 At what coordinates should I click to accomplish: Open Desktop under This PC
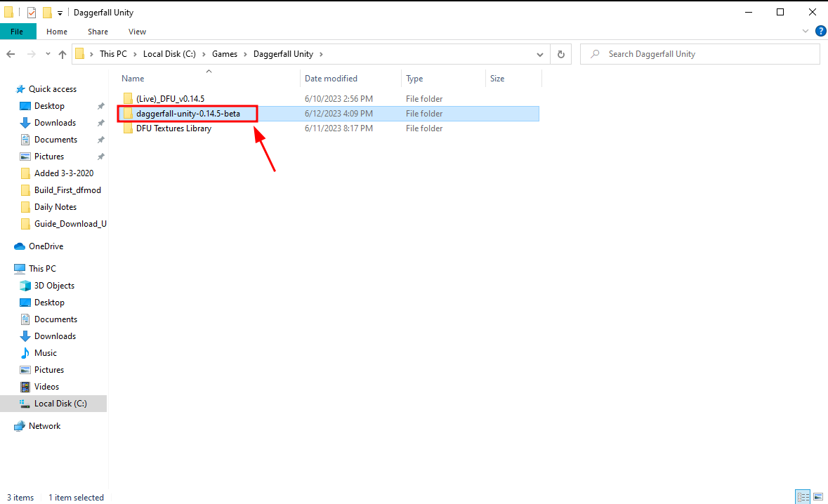[49, 303]
